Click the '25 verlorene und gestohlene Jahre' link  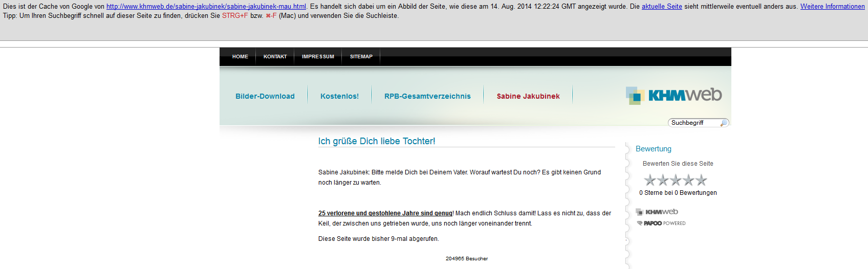pyautogui.click(x=385, y=213)
